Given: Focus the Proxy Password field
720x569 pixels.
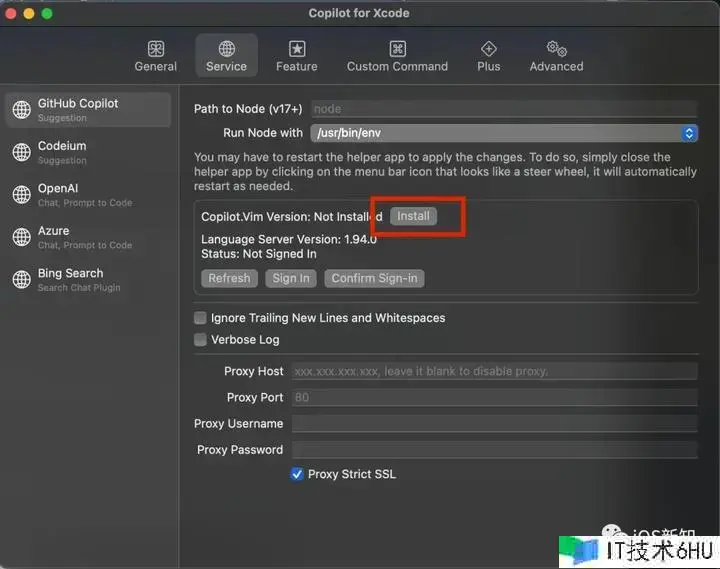Looking at the screenshot, I should (x=495, y=450).
